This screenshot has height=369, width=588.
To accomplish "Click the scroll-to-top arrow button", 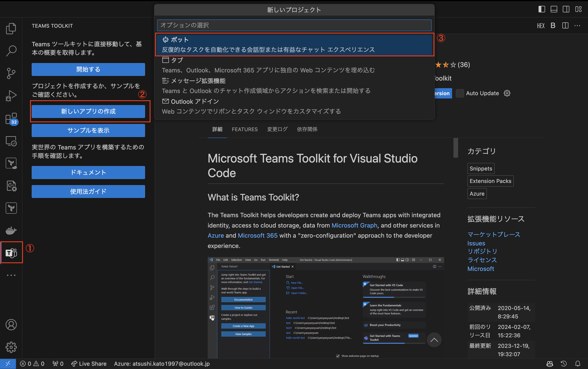I will pos(434,340).
